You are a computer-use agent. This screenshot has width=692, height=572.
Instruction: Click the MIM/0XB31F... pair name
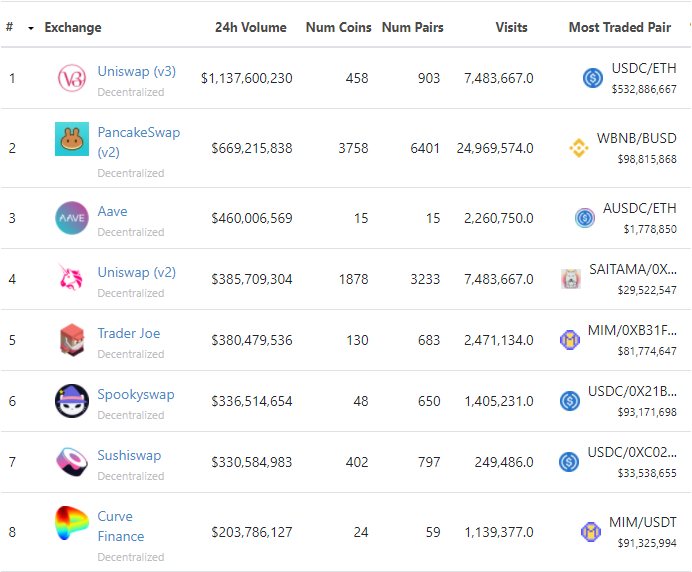tap(632, 330)
